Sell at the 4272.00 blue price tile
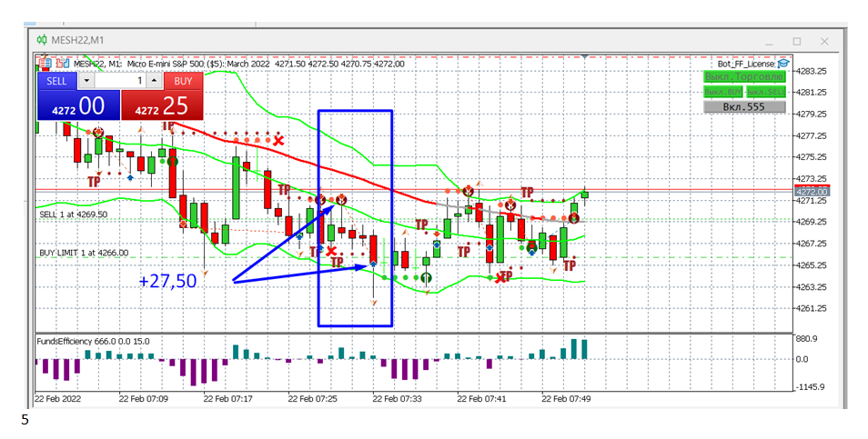 tap(78, 105)
